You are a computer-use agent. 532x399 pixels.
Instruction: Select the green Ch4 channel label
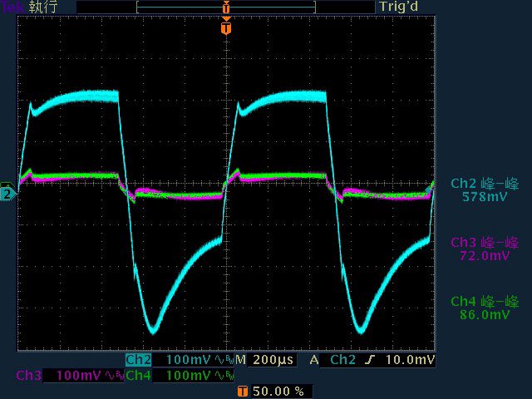pos(139,376)
